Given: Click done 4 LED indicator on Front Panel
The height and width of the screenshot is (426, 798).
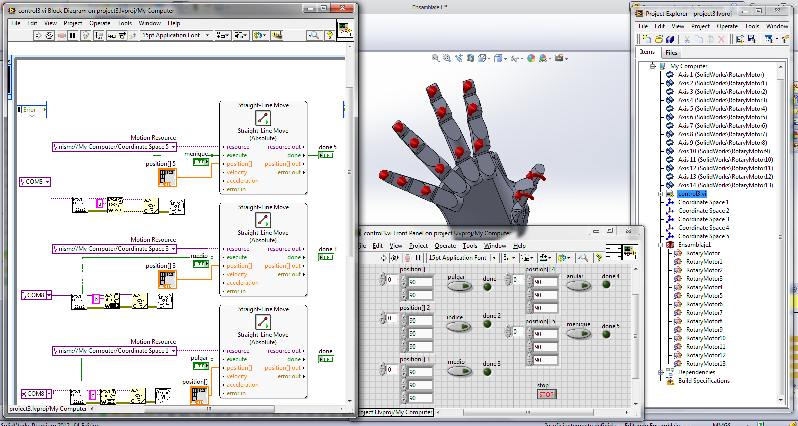Looking at the screenshot, I should [606, 284].
